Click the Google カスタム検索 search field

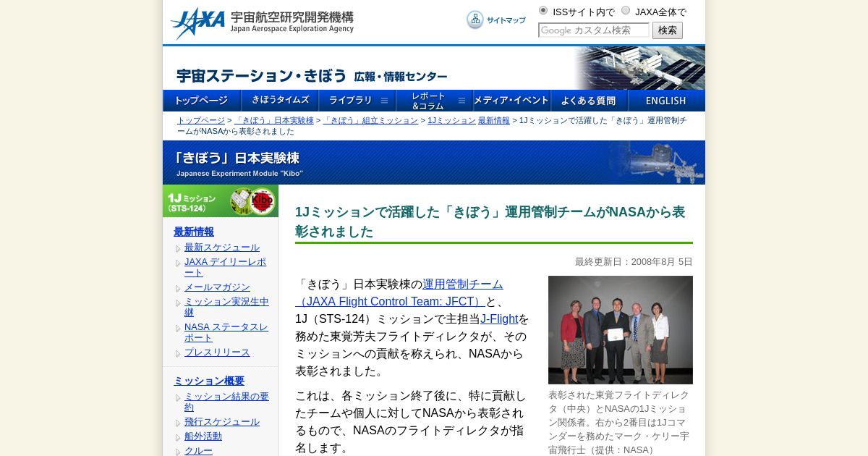[594, 30]
